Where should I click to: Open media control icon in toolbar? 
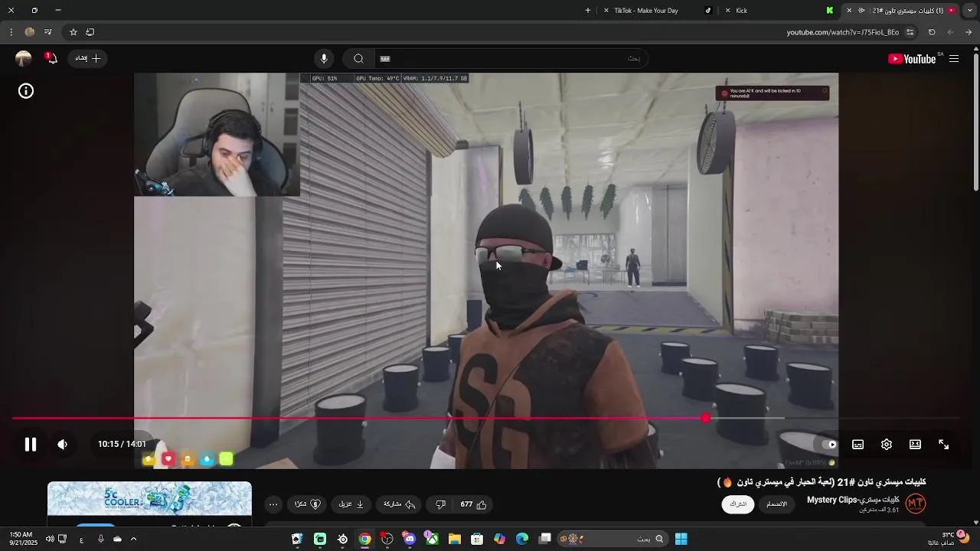point(48,32)
